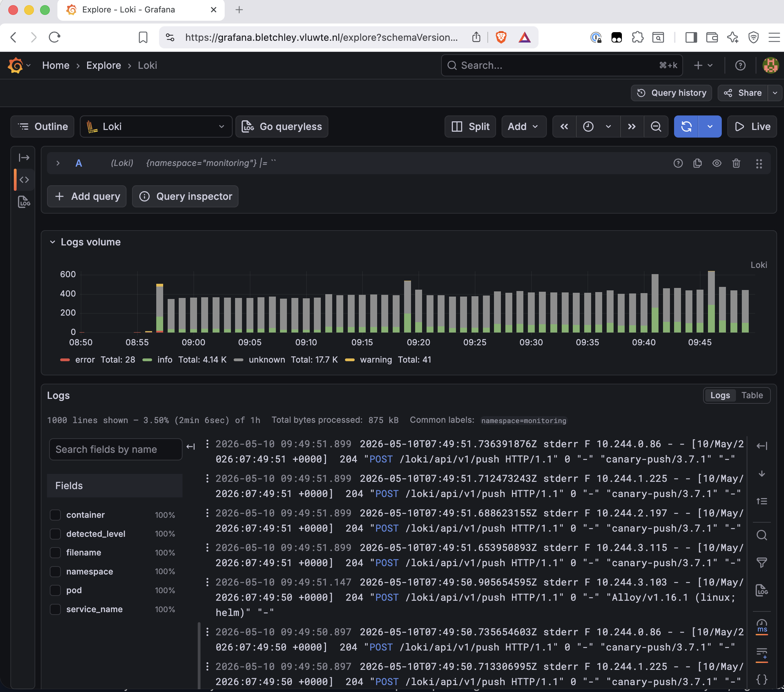Collapse the Logs volume panel
Viewport: 784px width, 692px height.
pyautogui.click(x=53, y=242)
